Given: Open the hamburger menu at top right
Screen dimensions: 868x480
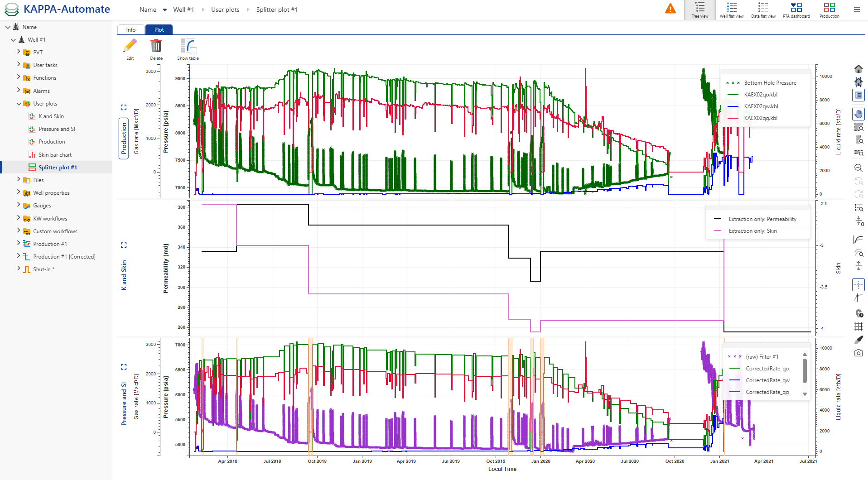Looking at the screenshot, I should click(x=857, y=10).
